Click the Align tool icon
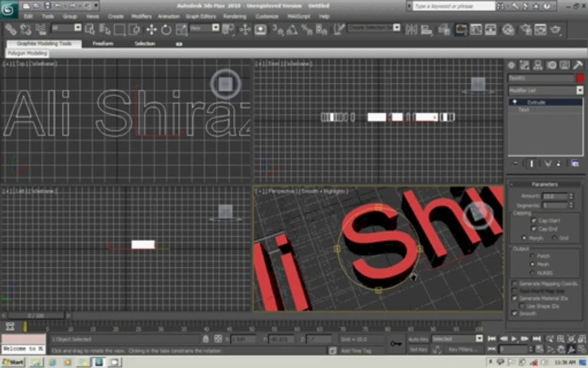The width and height of the screenshot is (588, 368). [x=426, y=29]
